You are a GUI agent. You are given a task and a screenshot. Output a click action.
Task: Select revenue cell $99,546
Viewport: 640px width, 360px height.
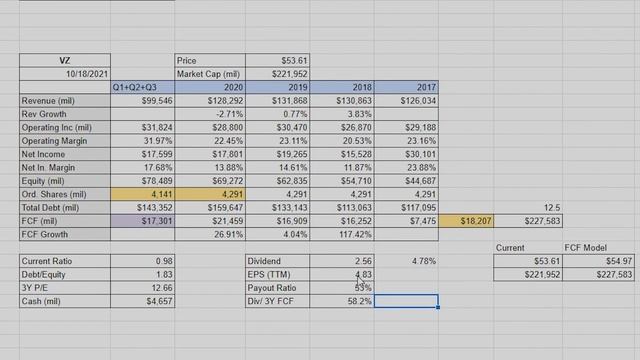click(x=142, y=101)
